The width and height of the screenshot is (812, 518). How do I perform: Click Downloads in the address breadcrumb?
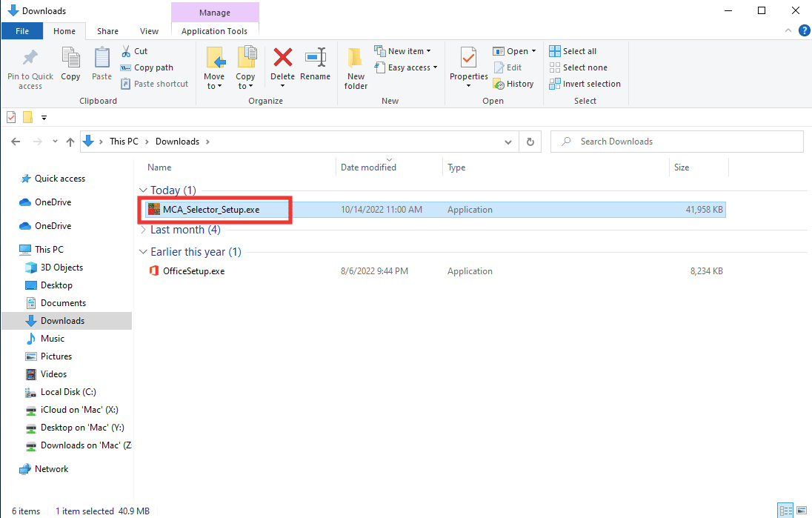(178, 142)
